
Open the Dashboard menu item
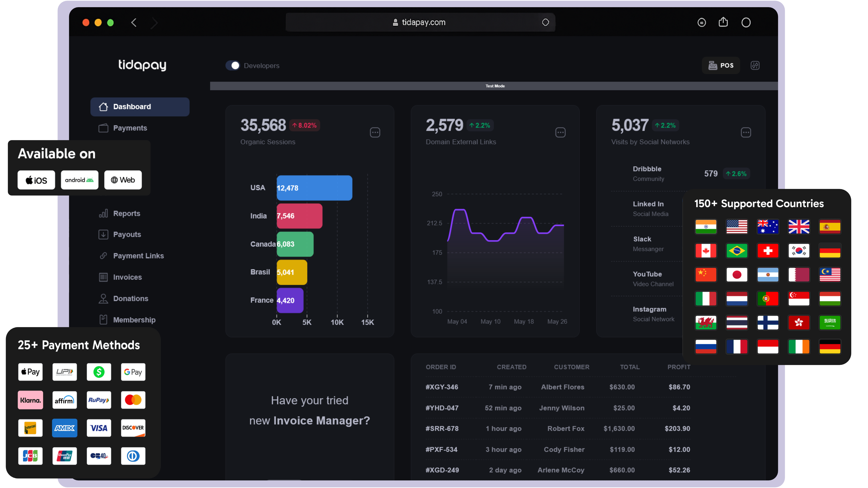coord(140,106)
